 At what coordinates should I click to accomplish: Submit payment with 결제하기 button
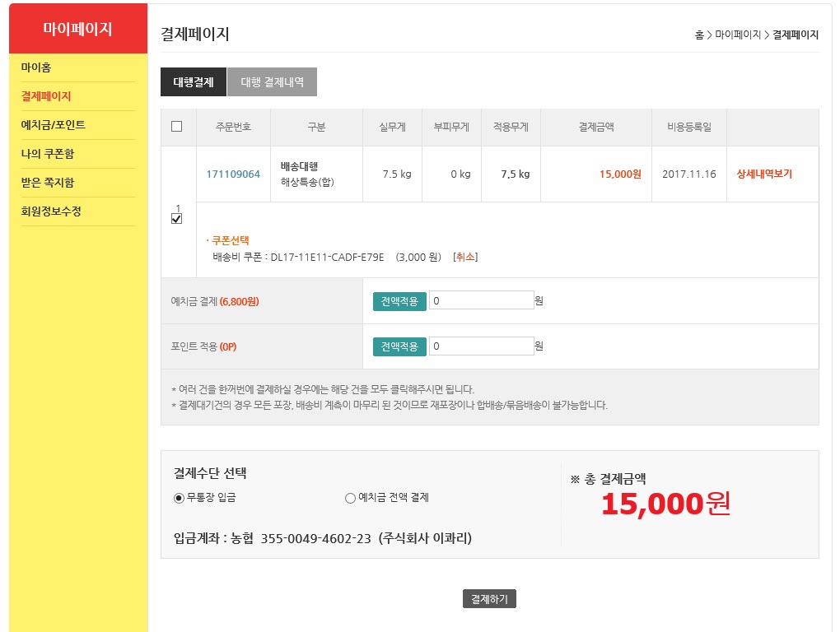pos(489,599)
